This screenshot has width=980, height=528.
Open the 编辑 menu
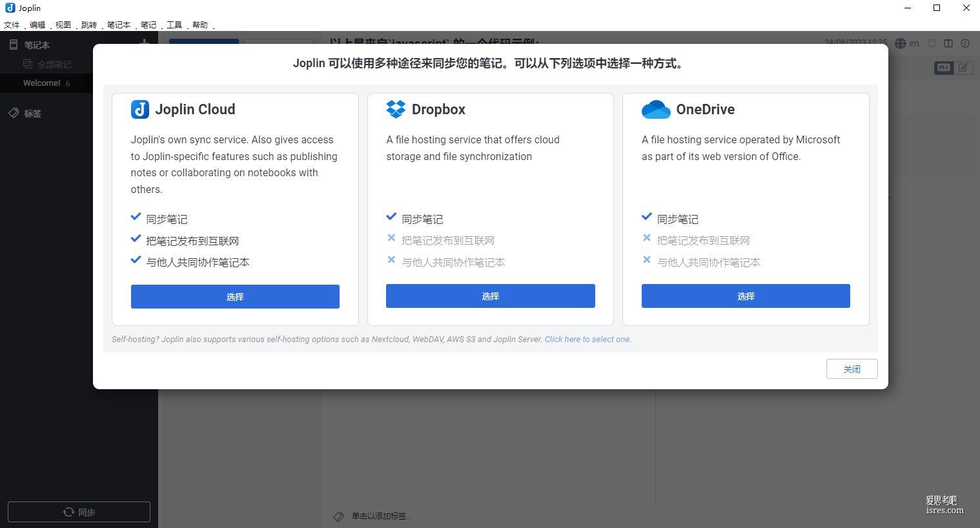[x=37, y=25]
